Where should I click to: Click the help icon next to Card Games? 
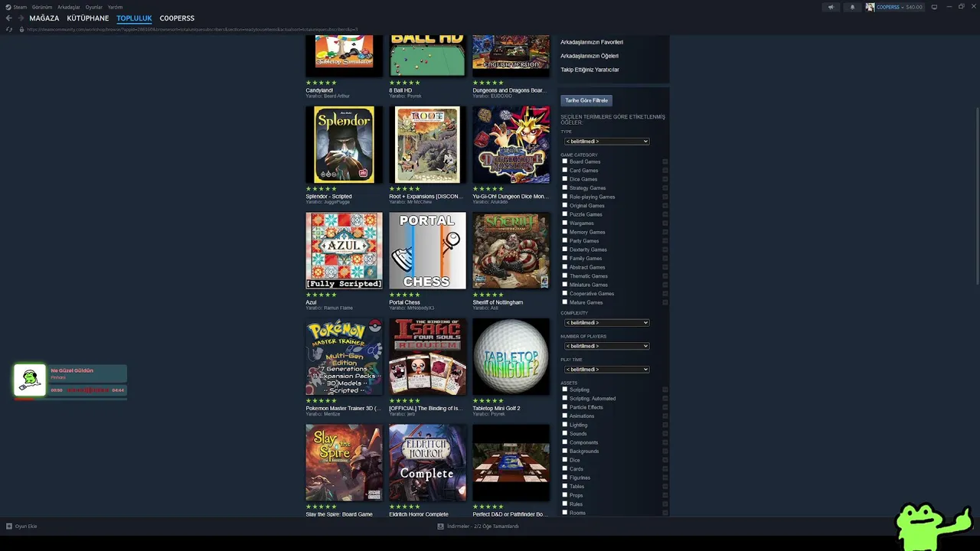(665, 171)
